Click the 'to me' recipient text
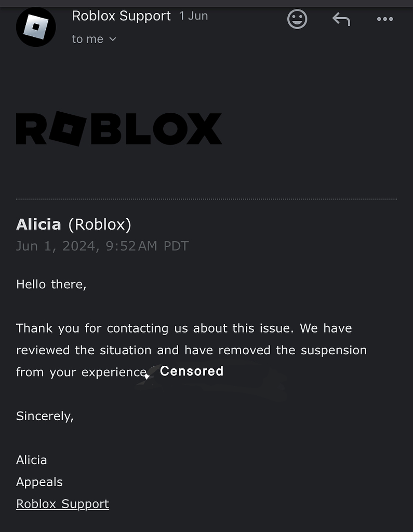 [88, 39]
